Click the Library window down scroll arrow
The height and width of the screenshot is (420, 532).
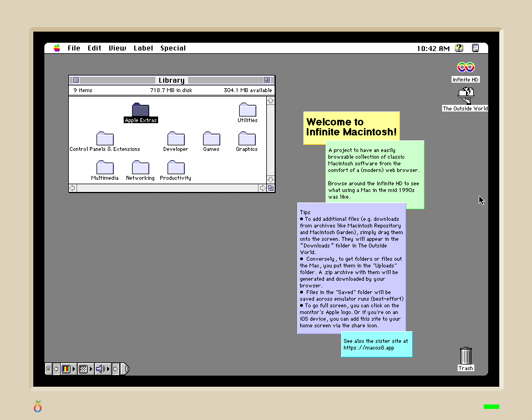(x=270, y=179)
